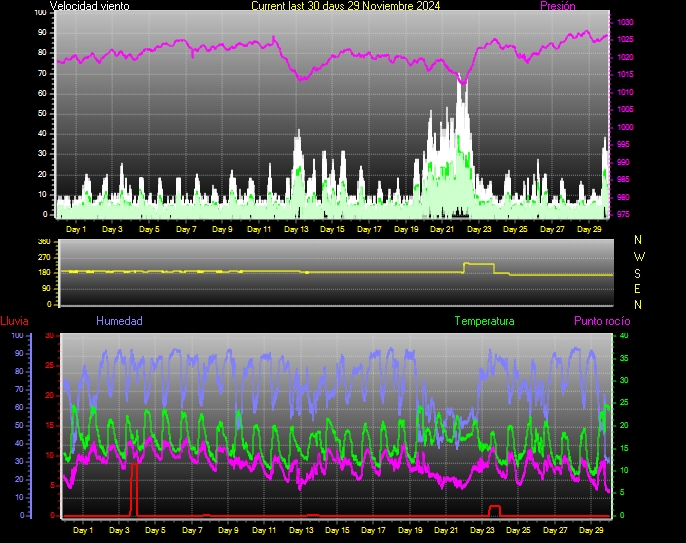Click Day 21 marker under wind speed chart
The image size is (686, 543).
[x=443, y=229]
